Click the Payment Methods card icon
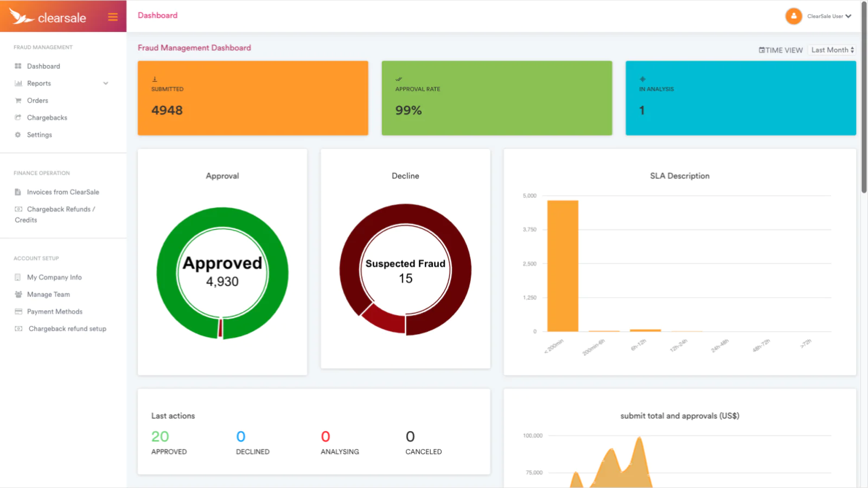 point(18,312)
